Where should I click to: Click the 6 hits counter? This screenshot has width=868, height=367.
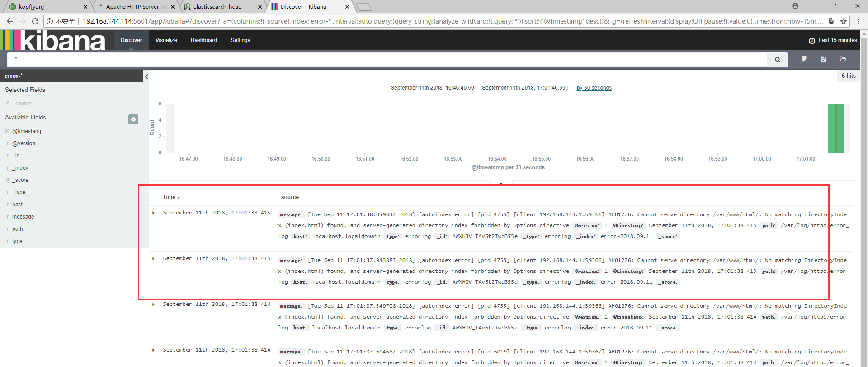pyautogui.click(x=849, y=76)
